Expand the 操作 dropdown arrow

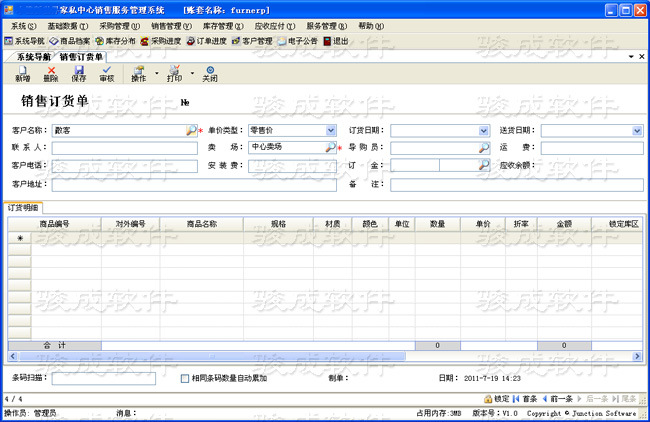(157, 73)
